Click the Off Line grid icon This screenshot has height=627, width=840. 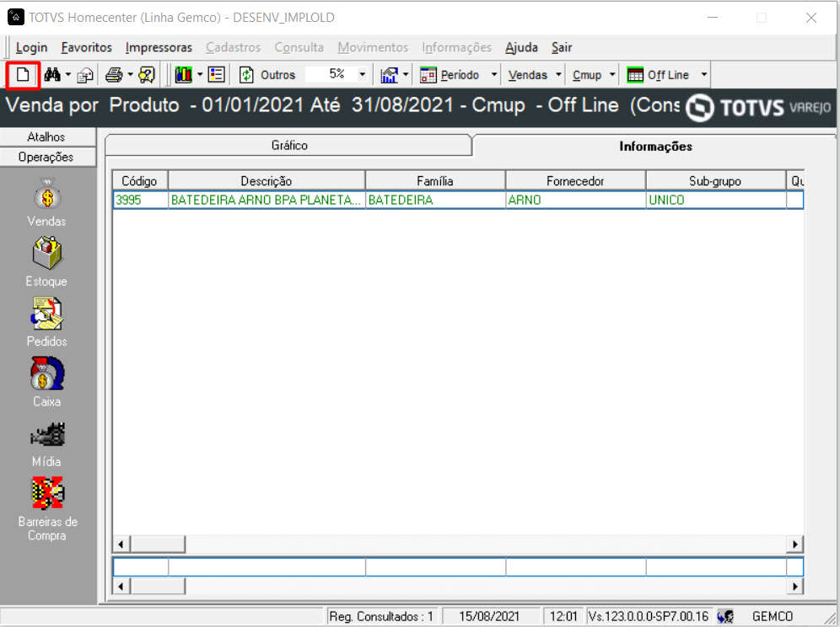635,75
